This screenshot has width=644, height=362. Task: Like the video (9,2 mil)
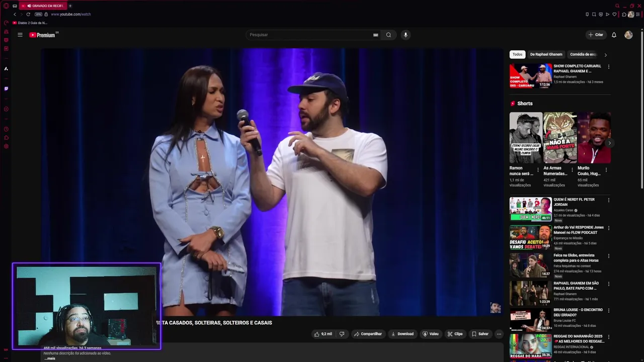point(323,334)
